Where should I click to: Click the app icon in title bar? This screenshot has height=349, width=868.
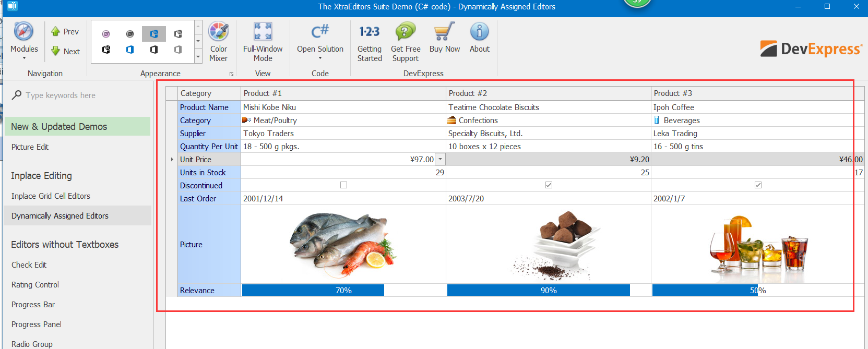pyautogui.click(x=13, y=6)
